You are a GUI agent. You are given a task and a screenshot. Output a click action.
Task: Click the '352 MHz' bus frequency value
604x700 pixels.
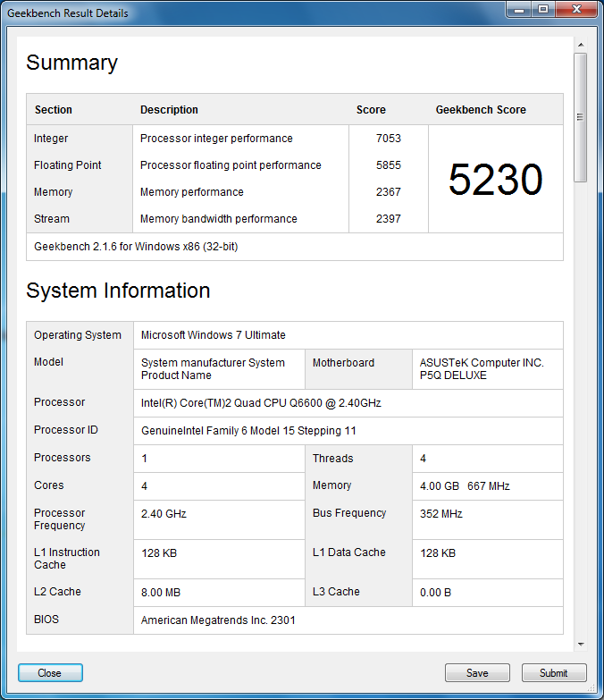click(x=440, y=514)
